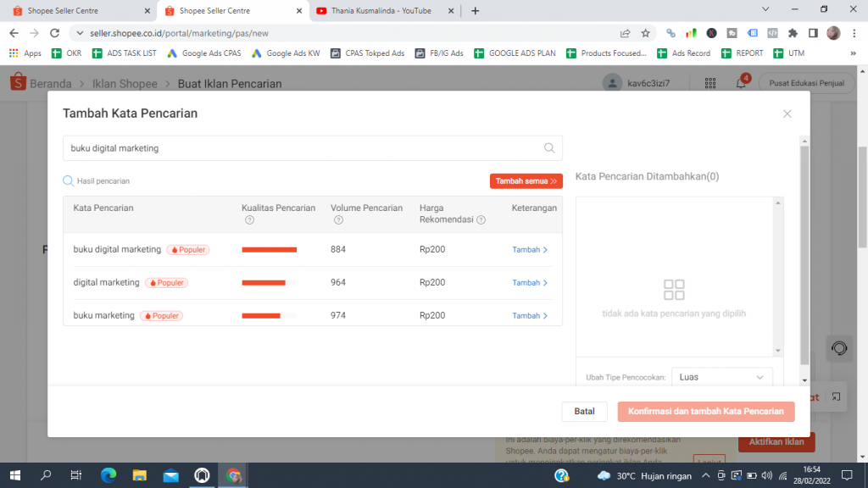Click the dialog's vertical scrollbar
868x488 pixels.
pos(804,254)
